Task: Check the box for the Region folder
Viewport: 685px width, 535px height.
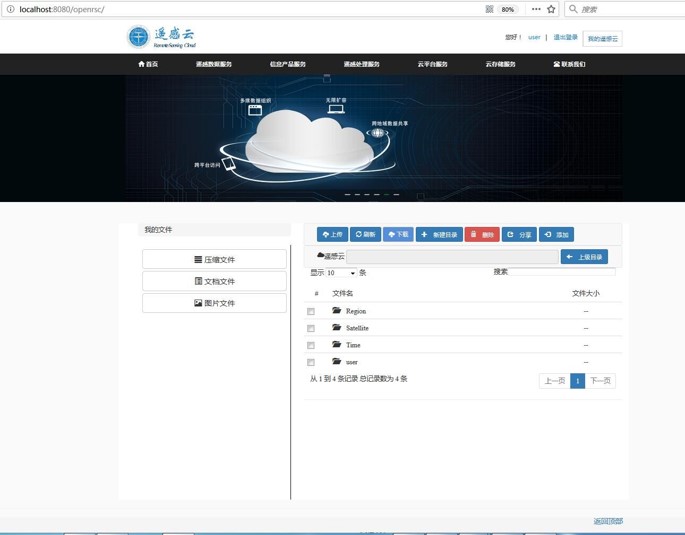Action: coord(311,312)
